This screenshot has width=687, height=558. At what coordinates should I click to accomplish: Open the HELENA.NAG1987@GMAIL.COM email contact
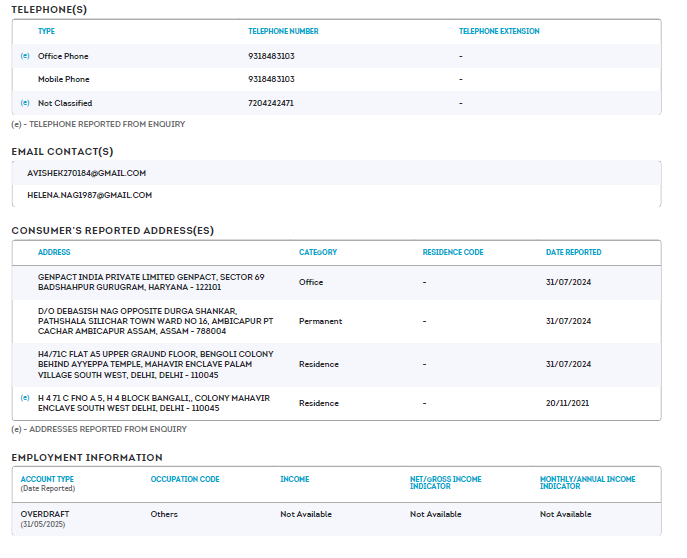coord(89,195)
